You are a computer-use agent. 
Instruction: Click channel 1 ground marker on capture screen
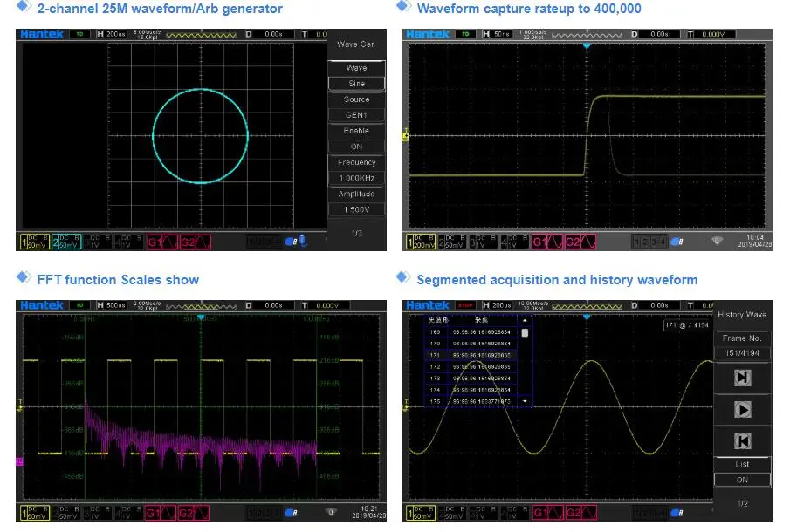click(405, 135)
